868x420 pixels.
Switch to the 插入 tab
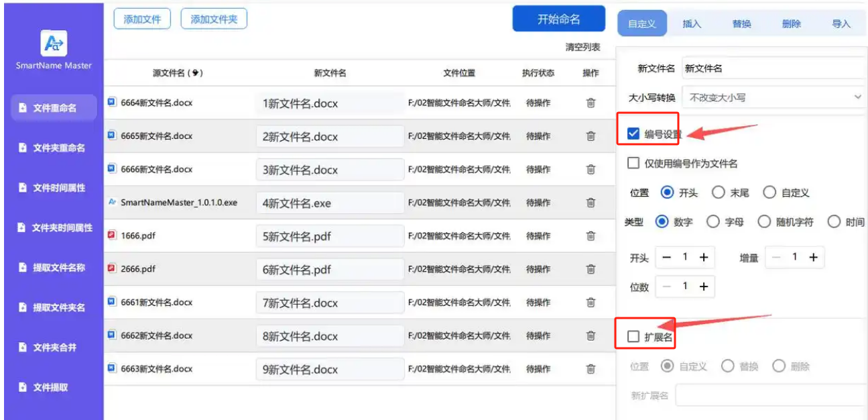692,24
